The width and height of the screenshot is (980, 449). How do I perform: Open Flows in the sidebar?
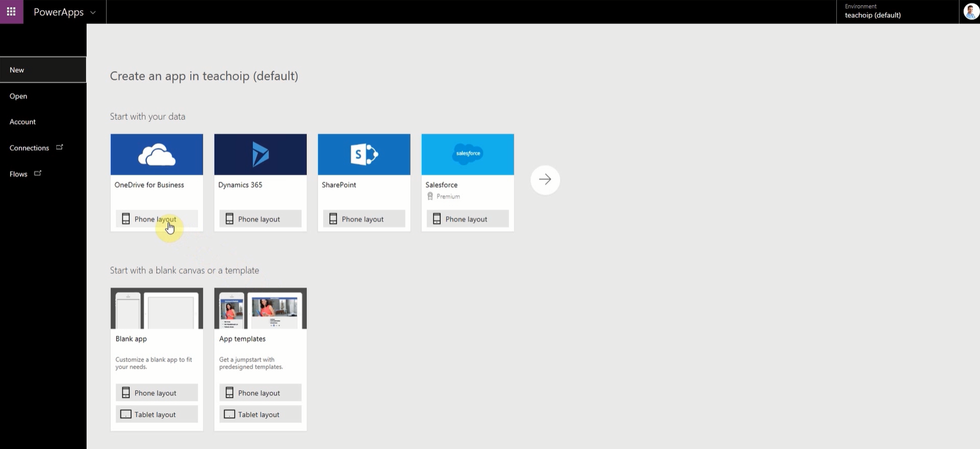[x=43, y=174]
